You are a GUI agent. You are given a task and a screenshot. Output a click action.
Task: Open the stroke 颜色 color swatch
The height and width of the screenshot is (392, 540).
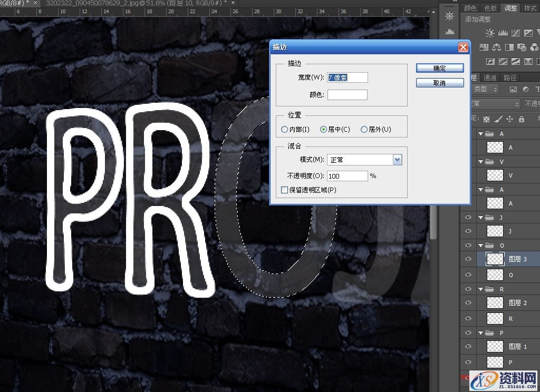pyautogui.click(x=347, y=95)
